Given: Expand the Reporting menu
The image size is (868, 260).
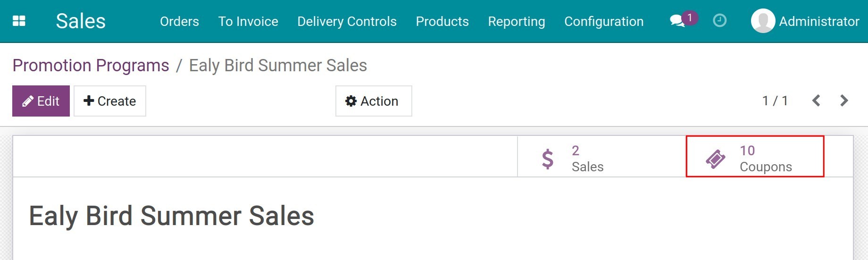Looking at the screenshot, I should pos(517,21).
